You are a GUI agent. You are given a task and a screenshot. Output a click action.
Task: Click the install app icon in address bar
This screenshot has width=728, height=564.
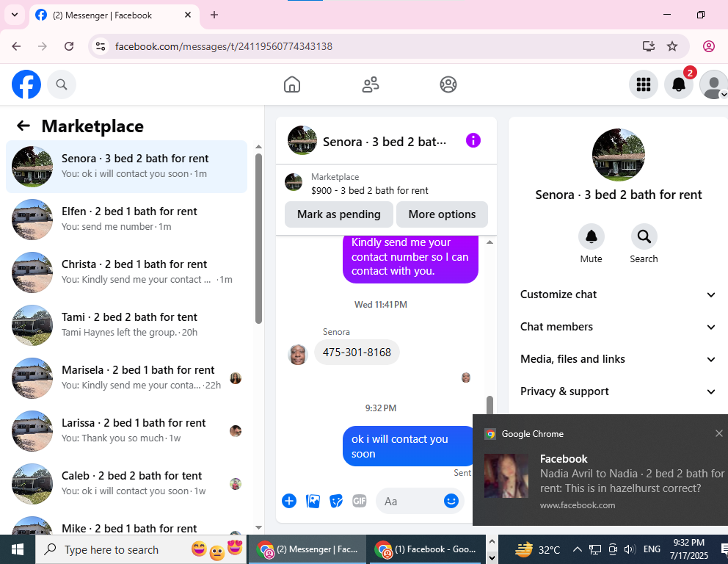[648, 46]
